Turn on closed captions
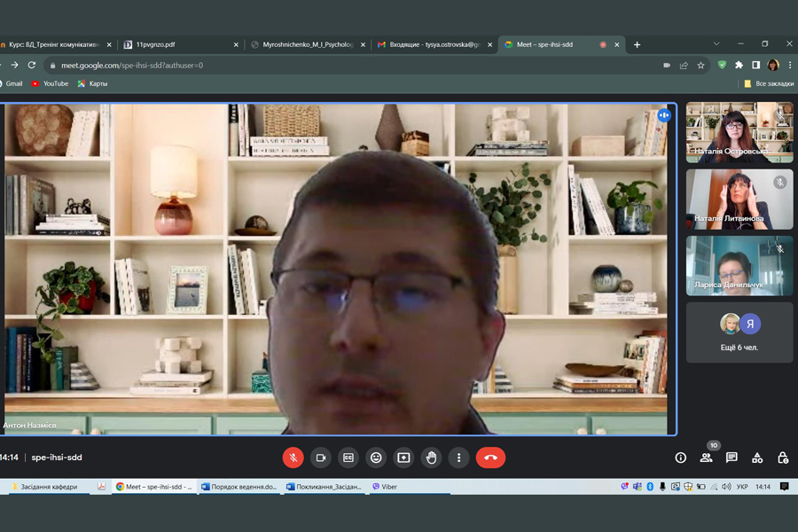798x532 pixels. [x=348, y=458]
